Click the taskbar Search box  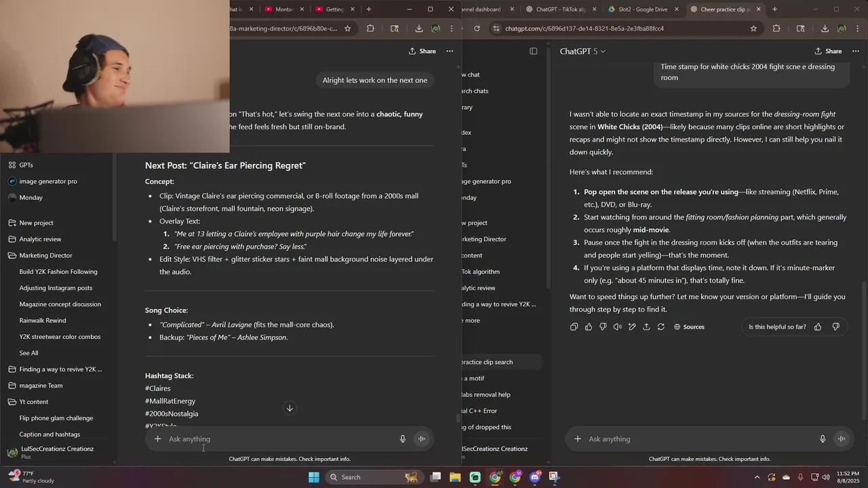pos(373,477)
